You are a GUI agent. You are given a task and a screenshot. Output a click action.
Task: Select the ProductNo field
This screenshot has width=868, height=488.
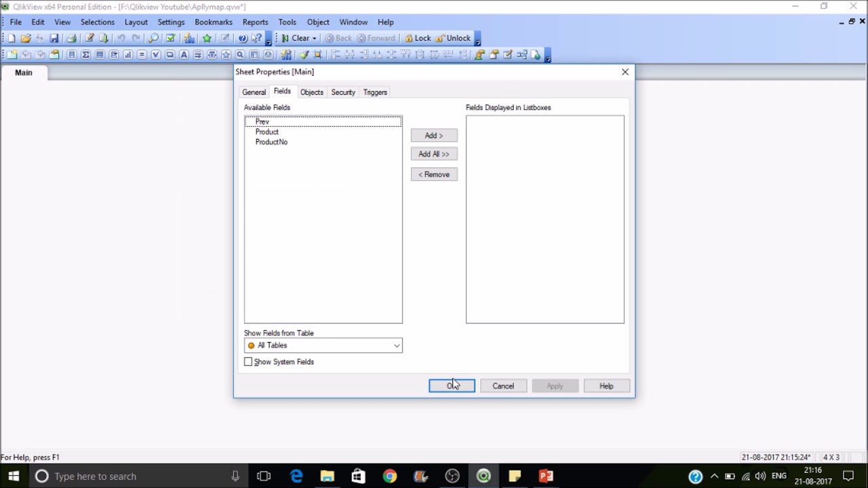coord(323,142)
